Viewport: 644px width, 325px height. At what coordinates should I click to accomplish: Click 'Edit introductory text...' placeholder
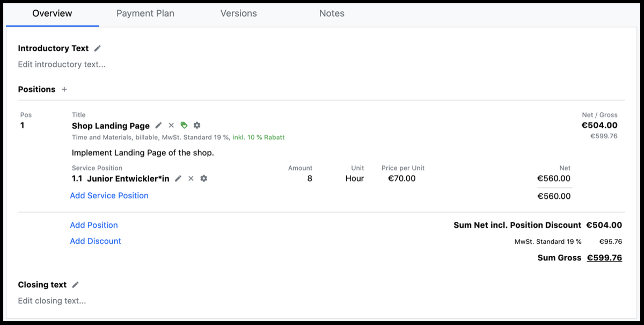click(x=62, y=64)
